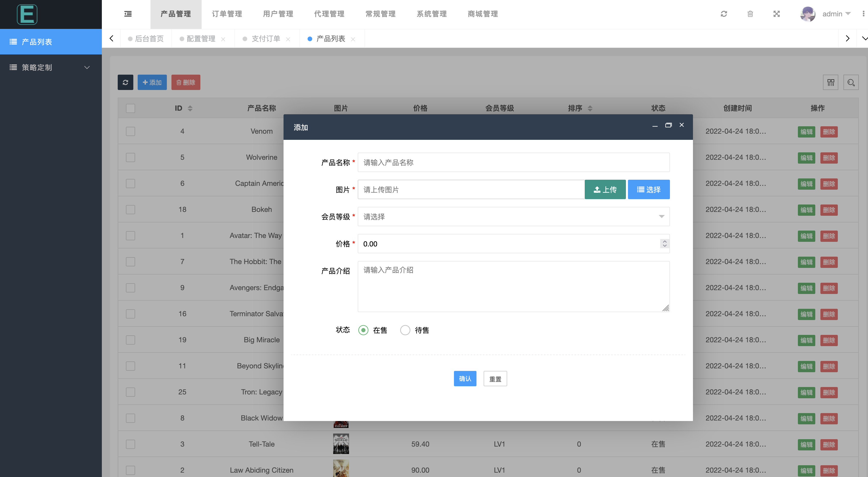
Task: Click the search magnifier icon above the table
Action: [851, 82]
